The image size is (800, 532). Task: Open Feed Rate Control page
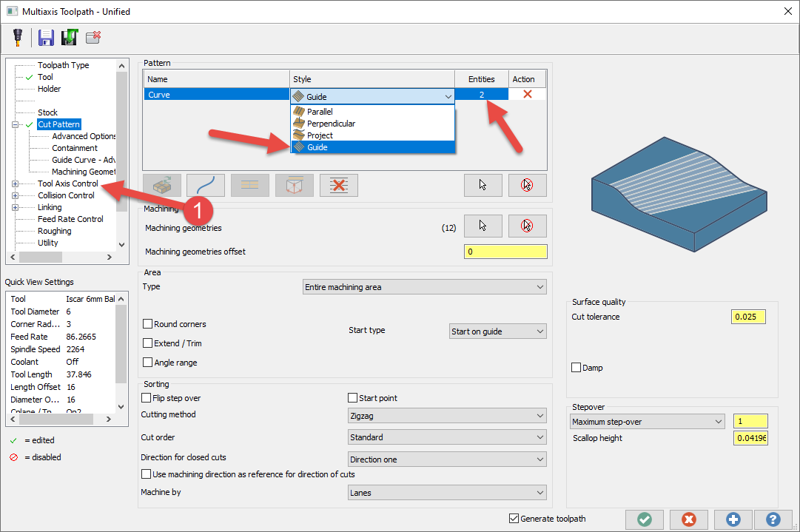coord(70,219)
